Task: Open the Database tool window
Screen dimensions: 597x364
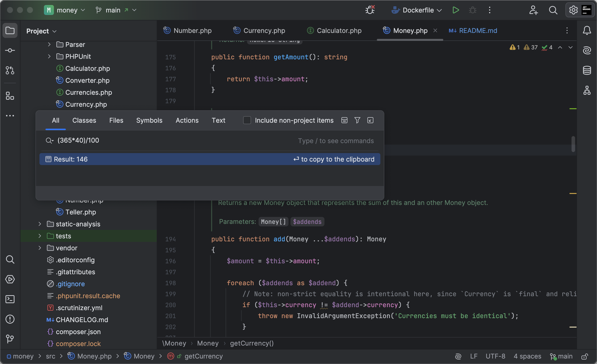Action: 587,70
